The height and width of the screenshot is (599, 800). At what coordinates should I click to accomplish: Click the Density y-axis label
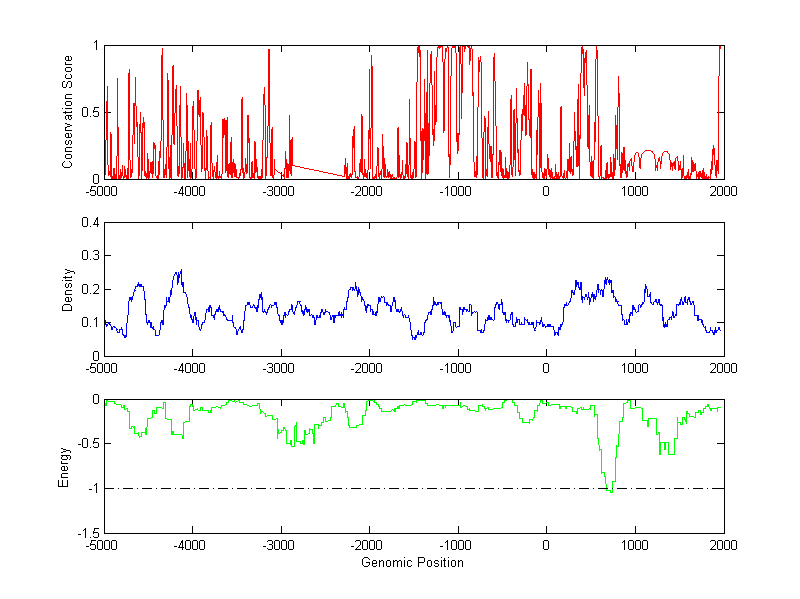[68, 289]
